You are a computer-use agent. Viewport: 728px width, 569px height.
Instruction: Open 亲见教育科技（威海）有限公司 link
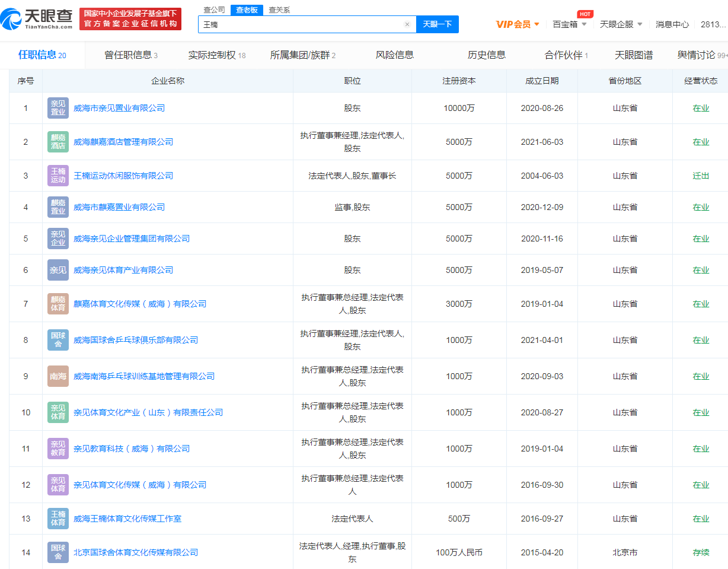132,449
